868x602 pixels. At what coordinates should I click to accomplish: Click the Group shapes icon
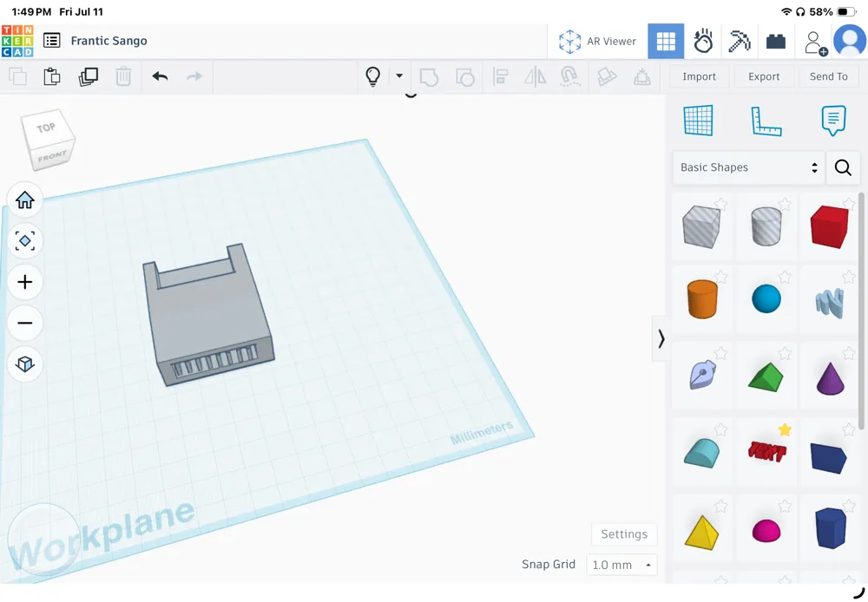point(429,77)
